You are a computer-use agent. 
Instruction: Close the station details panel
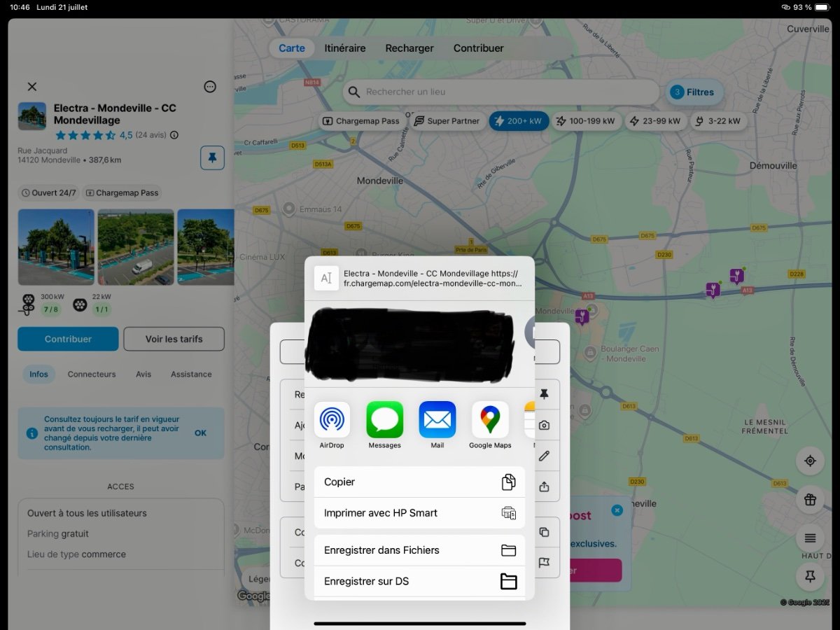tap(32, 87)
